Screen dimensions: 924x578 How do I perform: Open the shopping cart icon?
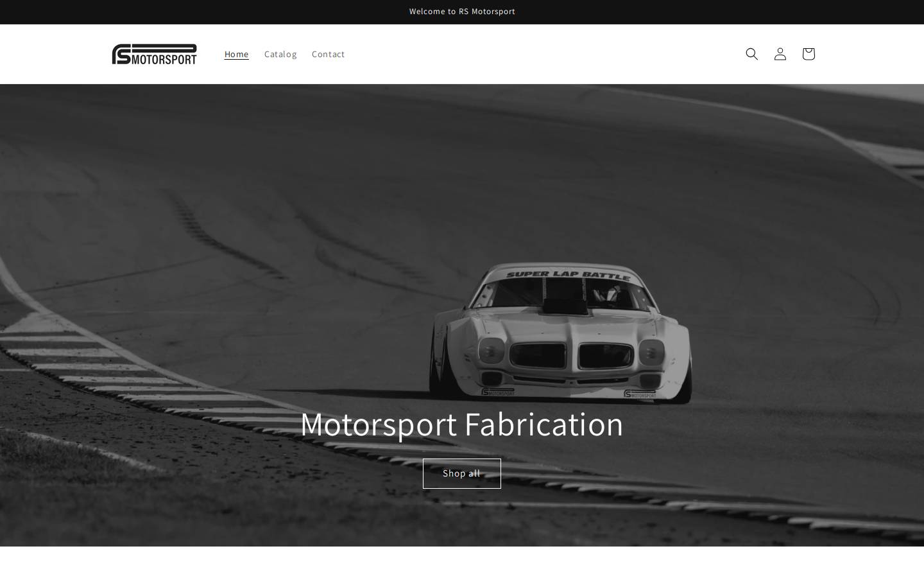tap(808, 54)
